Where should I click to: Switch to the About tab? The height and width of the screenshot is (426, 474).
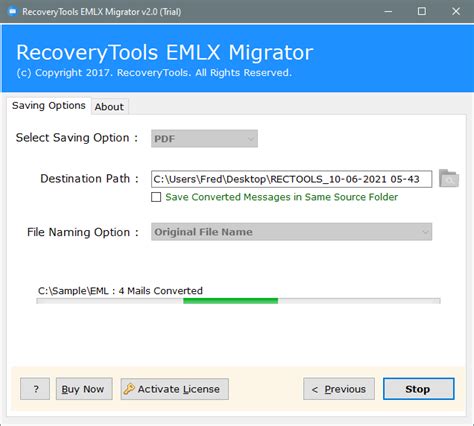click(x=109, y=107)
